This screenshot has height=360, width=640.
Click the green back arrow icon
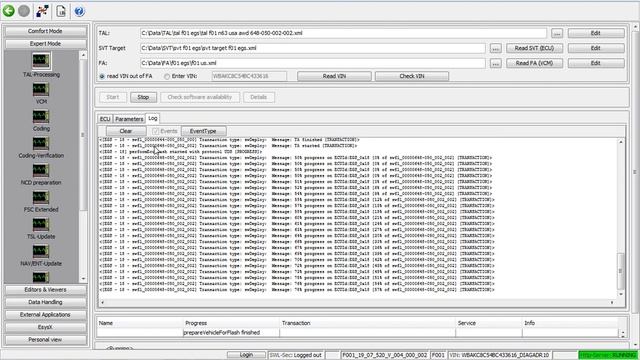[x=9, y=11]
